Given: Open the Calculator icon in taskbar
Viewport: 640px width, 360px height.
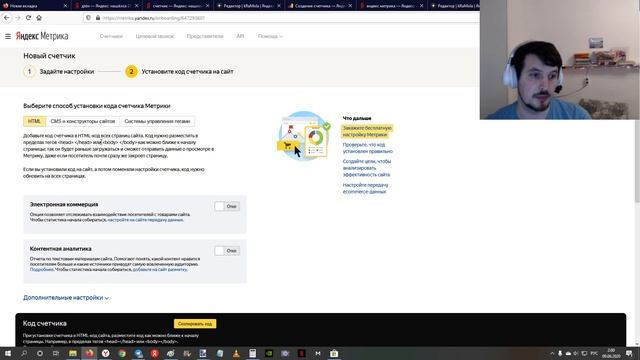Looking at the screenshot, I should (x=252, y=353).
